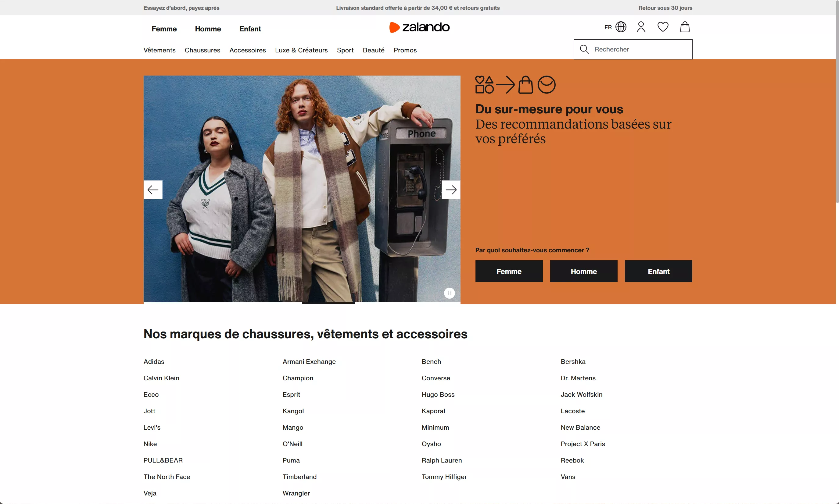The image size is (839, 504).
Task: Select Enfant in top navigation
Action: 250,29
